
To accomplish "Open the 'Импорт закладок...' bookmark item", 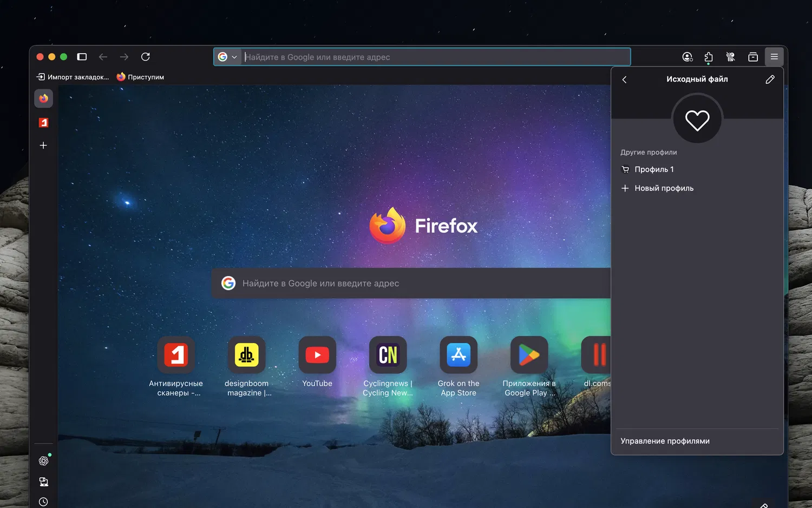I will pos(73,77).
